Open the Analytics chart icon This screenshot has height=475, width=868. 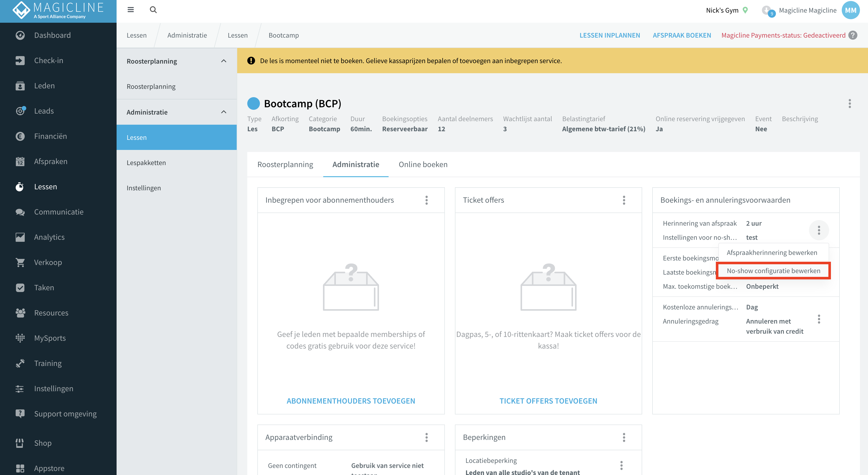click(x=20, y=237)
